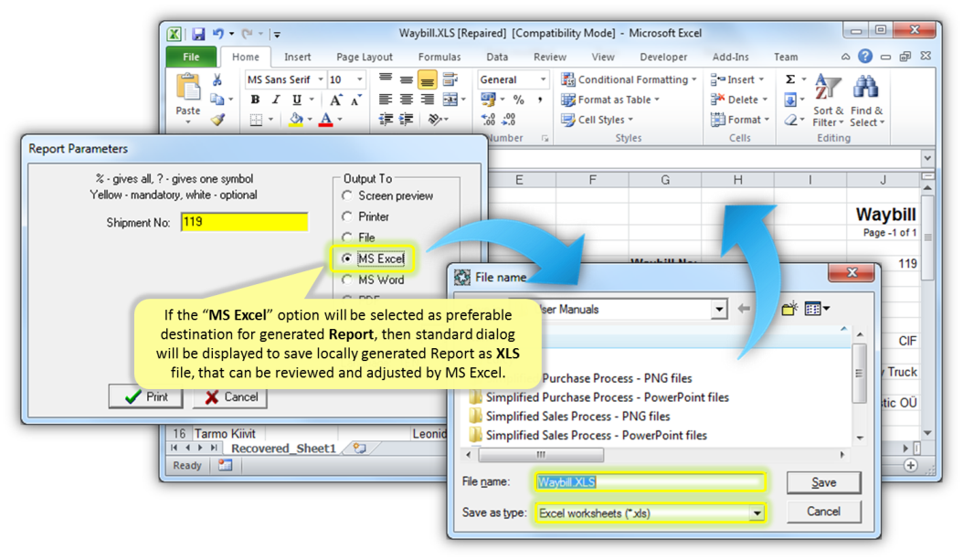Viewport: 963px width, 560px height.
Task: Click the Save button in File name dialog
Action: pyautogui.click(x=823, y=482)
